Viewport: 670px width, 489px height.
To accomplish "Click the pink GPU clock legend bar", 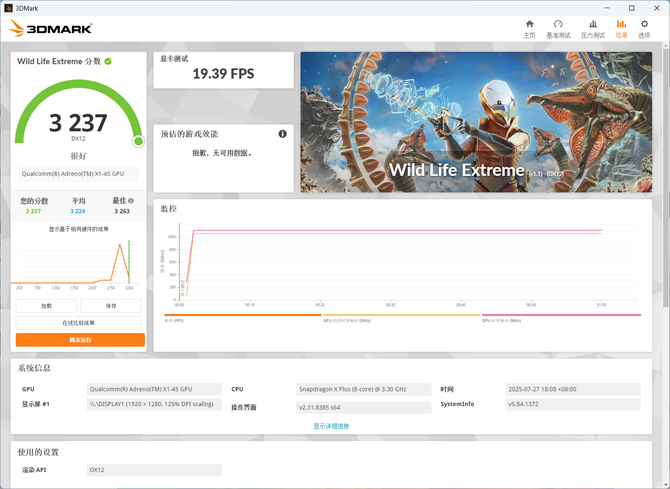I will pos(561,315).
